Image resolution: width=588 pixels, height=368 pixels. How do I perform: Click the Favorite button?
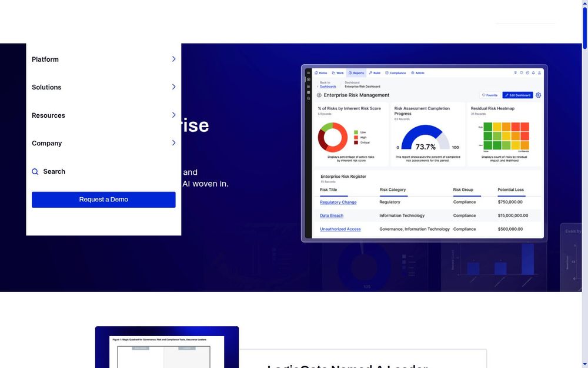pos(489,95)
